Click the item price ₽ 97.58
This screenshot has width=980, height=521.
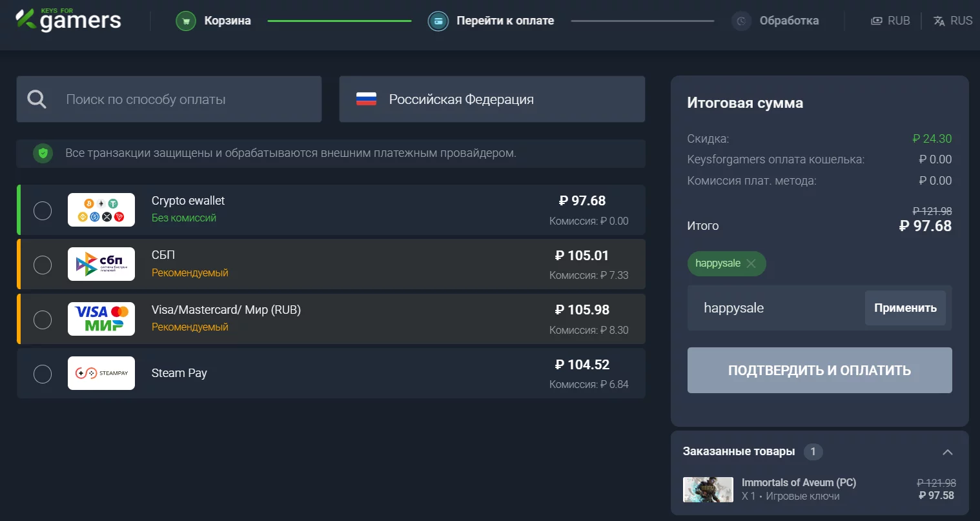click(x=937, y=496)
